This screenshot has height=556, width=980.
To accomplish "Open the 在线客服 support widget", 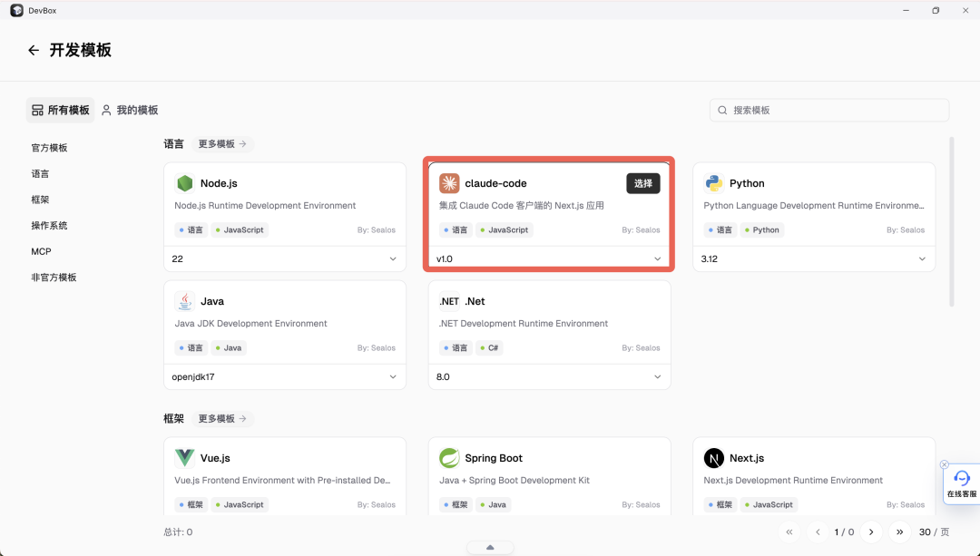I will click(962, 483).
